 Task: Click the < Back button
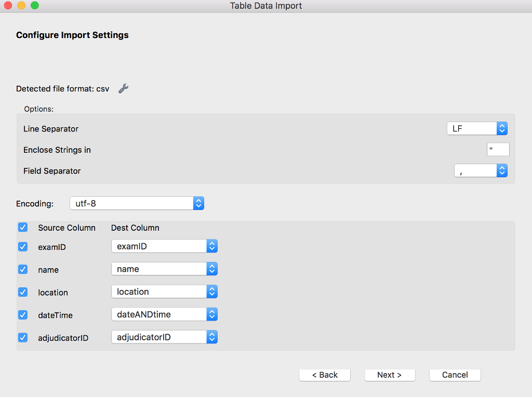click(325, 375)
